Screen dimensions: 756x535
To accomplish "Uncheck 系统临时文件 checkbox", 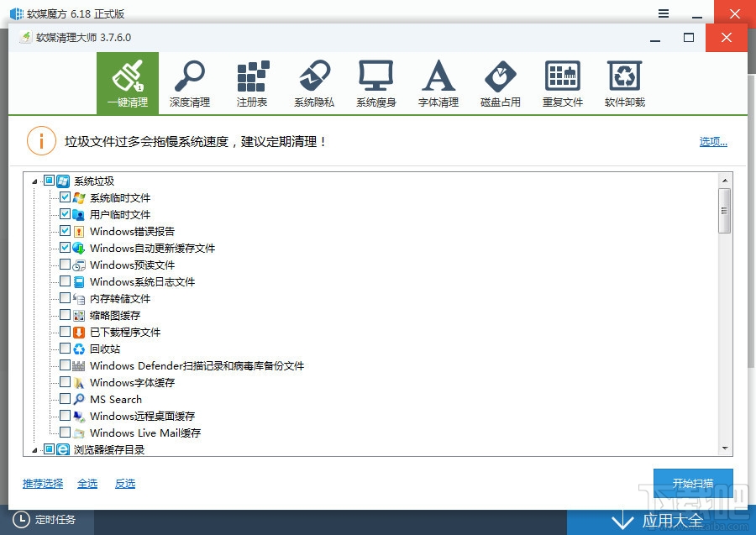I will point(65,197).
